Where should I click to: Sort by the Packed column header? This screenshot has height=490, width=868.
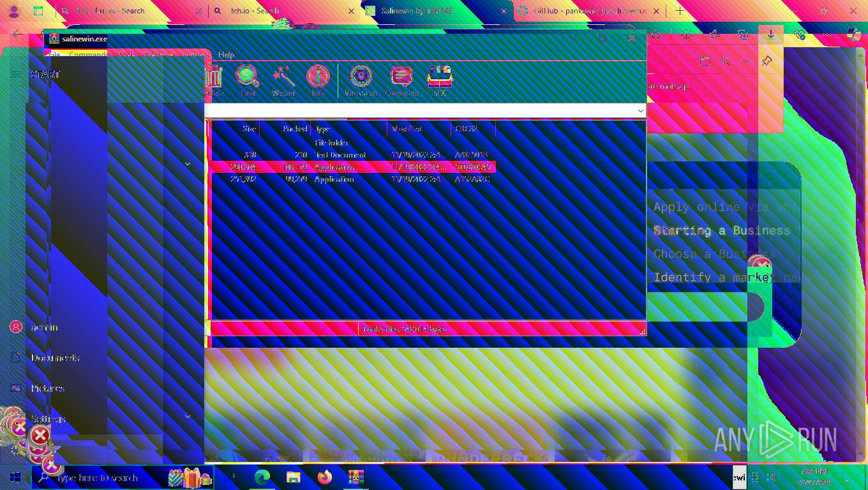point(285,129)
